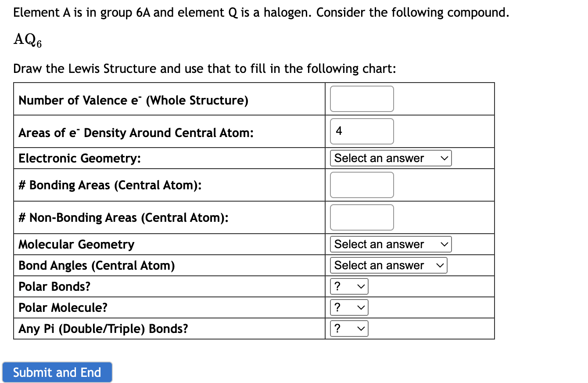The image size is (588, 383).
Task: Open the Pi Bonds question dropdown
Action: (349, 329)
